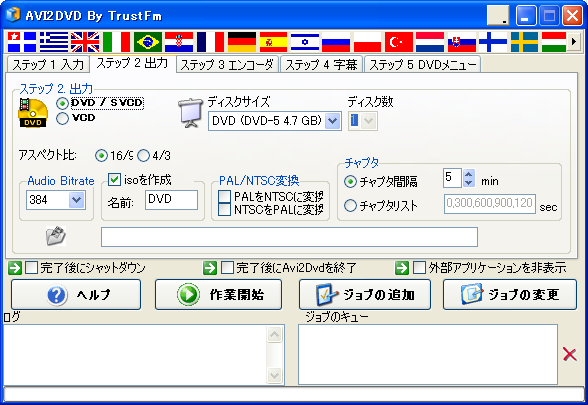Start encoding with 作業開始 button
The width and height of the screenshot is (588, 405).
pyautogui.click(x=218, y=295)
